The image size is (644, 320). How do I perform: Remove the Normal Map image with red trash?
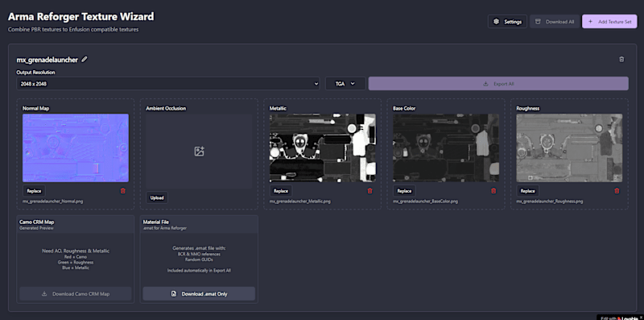[x=123, y=191]
